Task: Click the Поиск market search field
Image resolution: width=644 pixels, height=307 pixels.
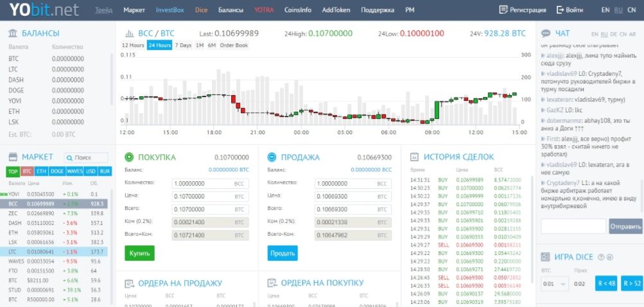Action: pos(86,158)
